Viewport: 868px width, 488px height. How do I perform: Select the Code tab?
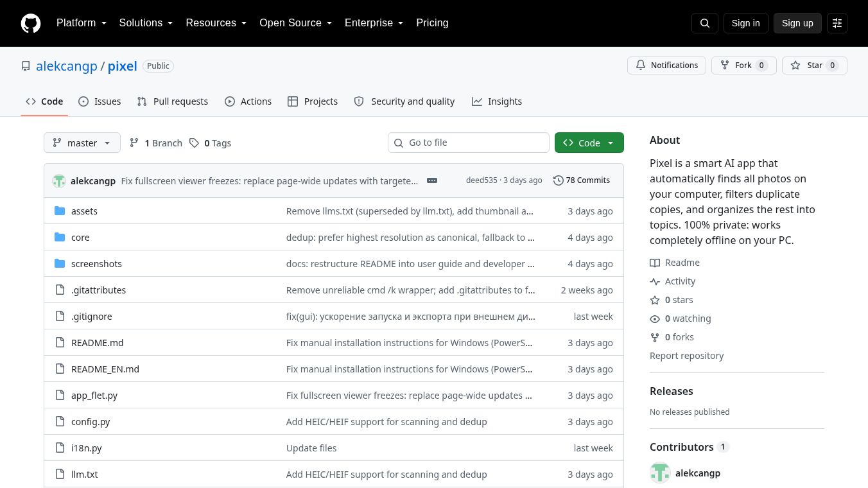44,101
